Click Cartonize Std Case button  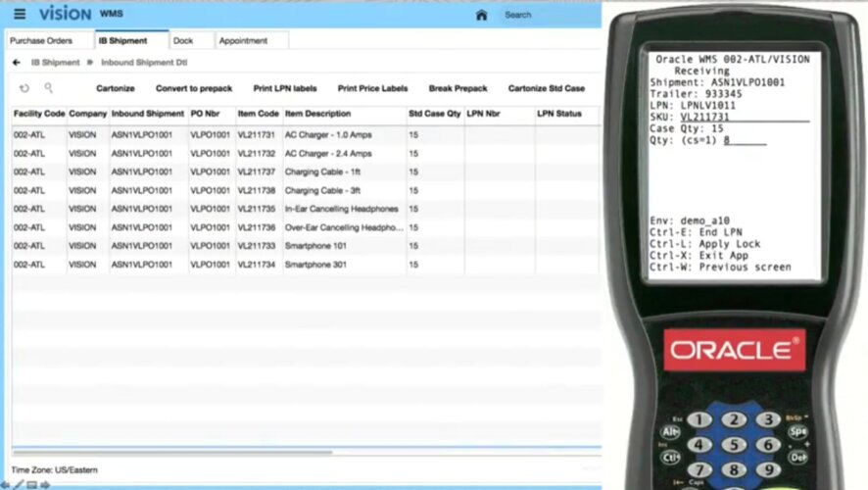coord(547,88)
